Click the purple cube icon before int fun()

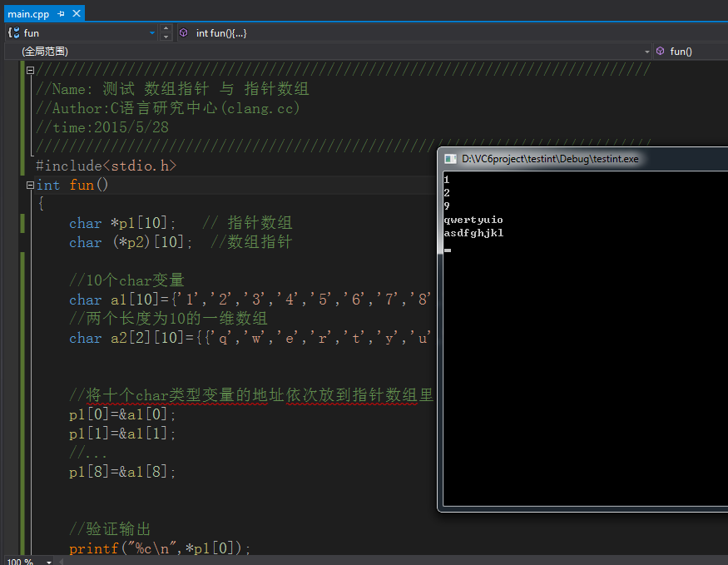[183, 33]
